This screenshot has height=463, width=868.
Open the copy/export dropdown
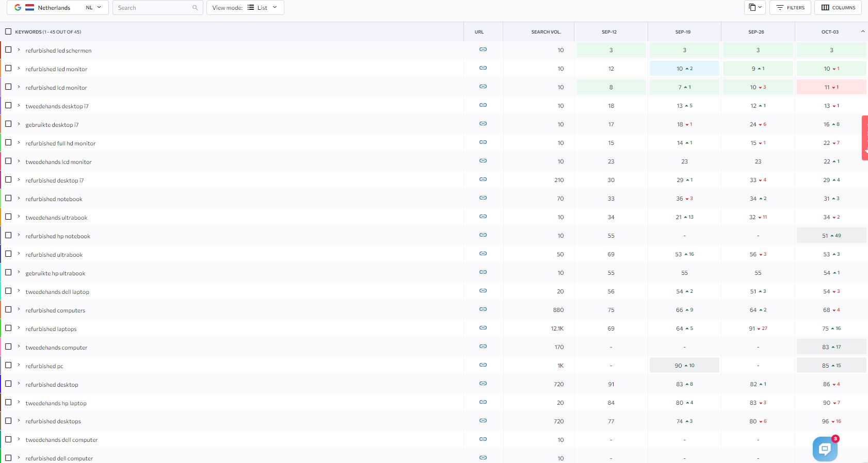click(x=755, y=8)
